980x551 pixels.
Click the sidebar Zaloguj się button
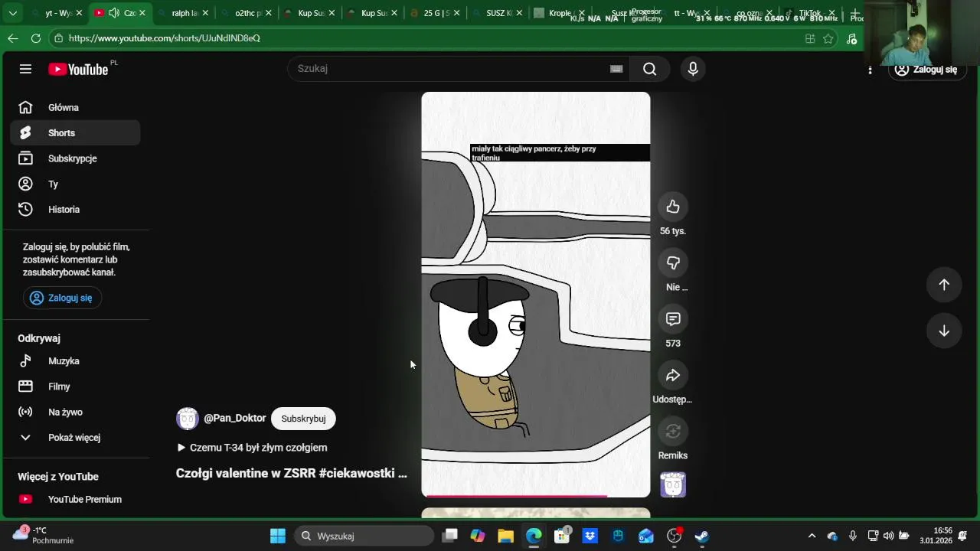pyautogui.click(x=62, y=298)
